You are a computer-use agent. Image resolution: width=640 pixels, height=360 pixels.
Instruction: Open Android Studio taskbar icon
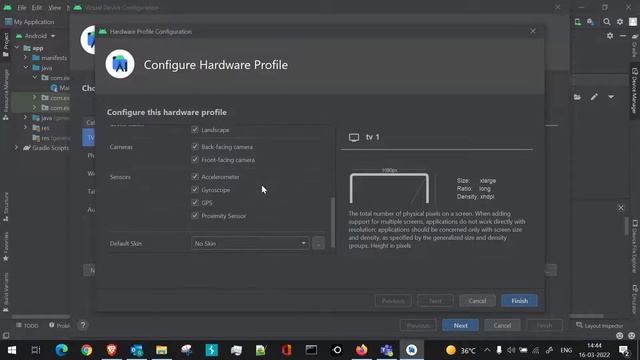(x=411, y=350)
